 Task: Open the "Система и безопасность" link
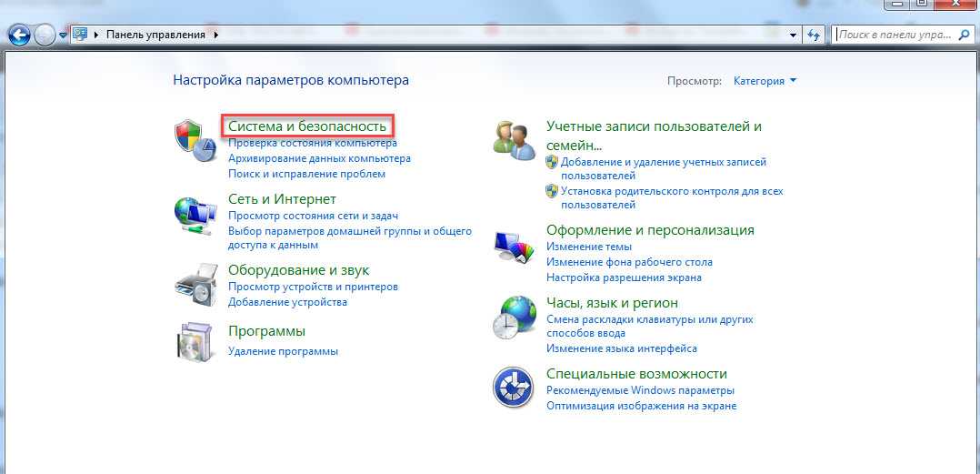(307, 126)
